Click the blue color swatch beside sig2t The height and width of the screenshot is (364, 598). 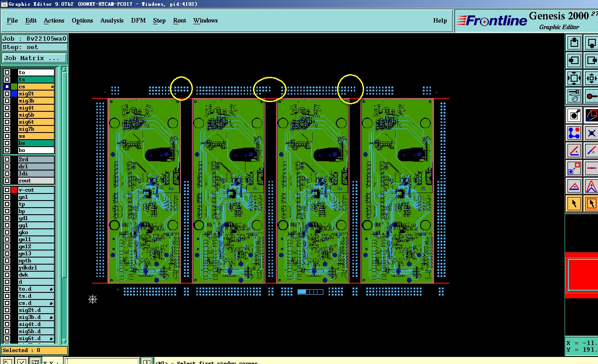(14, 94)
